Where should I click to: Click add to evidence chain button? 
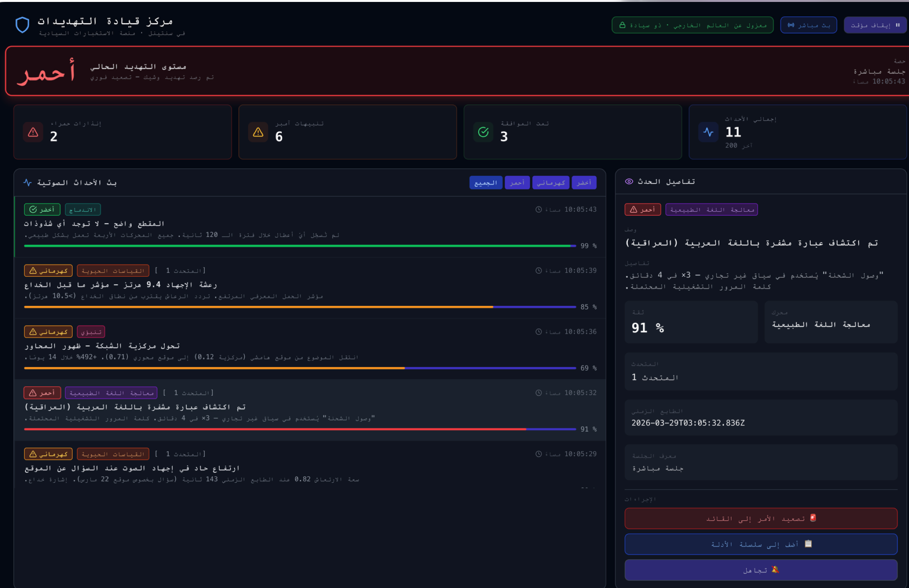point(761,544)
